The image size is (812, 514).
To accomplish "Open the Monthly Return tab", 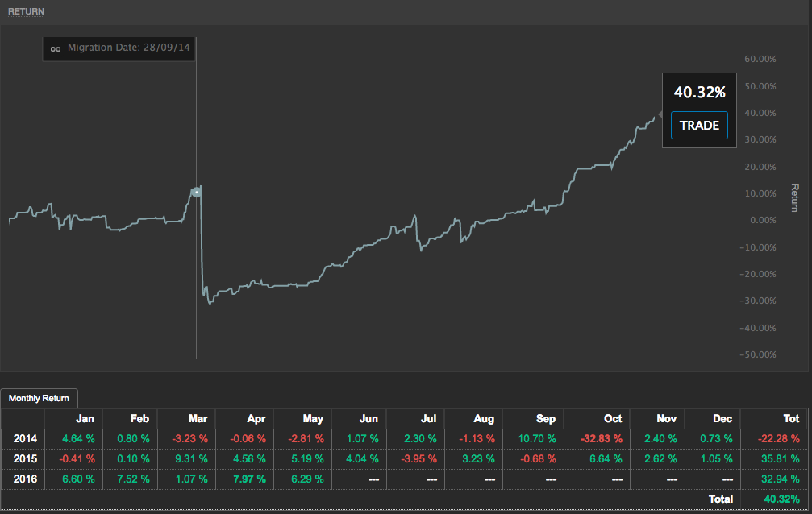I will coord(39,398).
